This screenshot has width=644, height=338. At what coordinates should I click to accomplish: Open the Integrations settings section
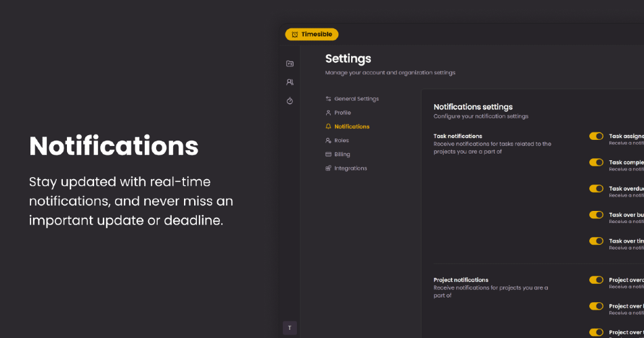click(346, 168)
